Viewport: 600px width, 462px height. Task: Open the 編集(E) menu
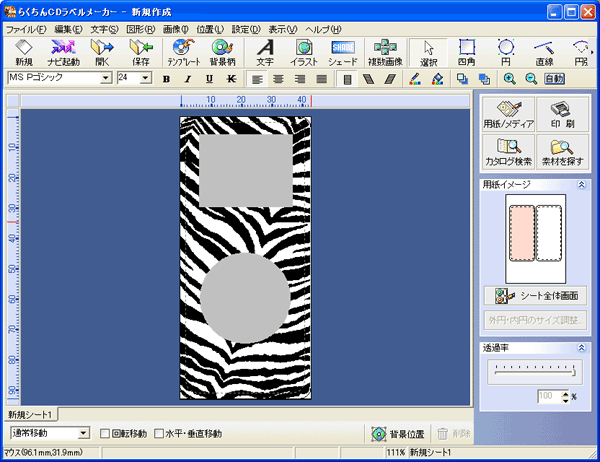click(68, 29)
